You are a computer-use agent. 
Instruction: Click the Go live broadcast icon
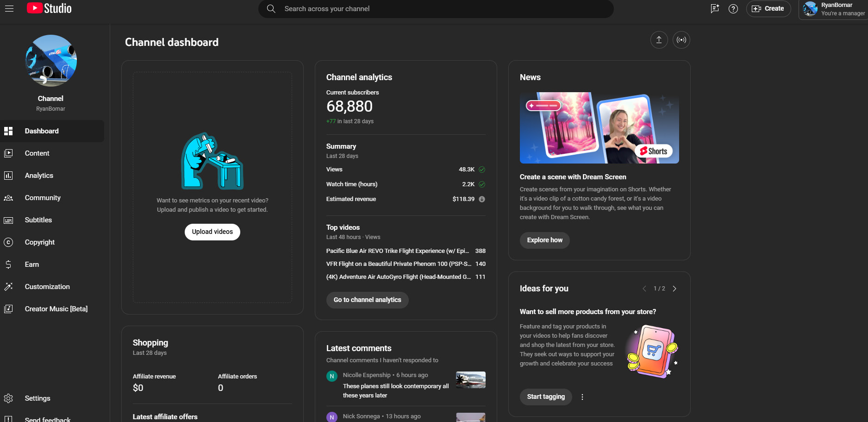(681, 40)
